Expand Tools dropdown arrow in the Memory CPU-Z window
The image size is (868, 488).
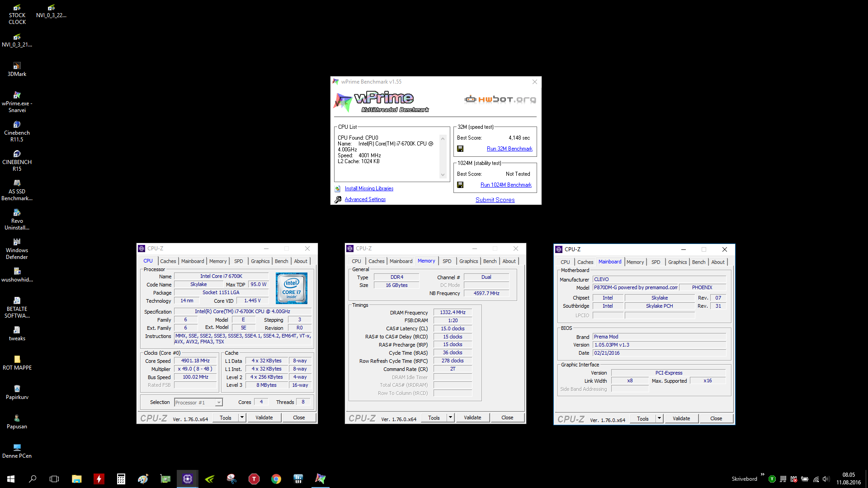(450, 418)
